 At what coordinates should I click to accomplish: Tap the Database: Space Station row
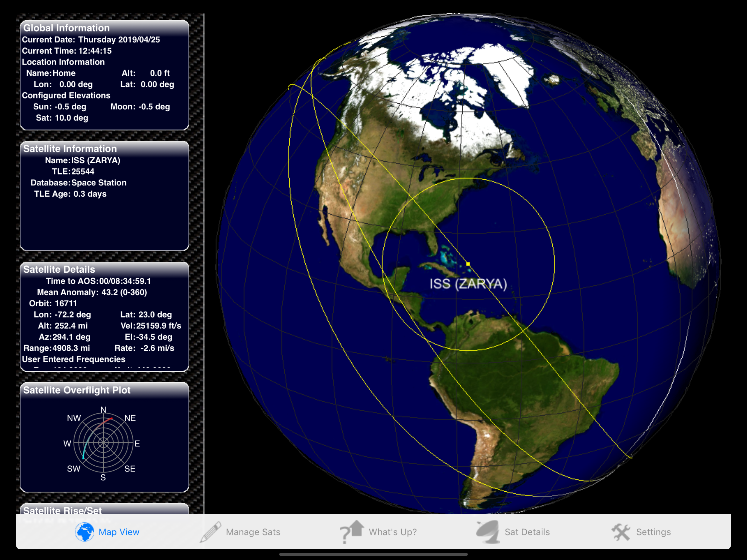pos(79,183)
